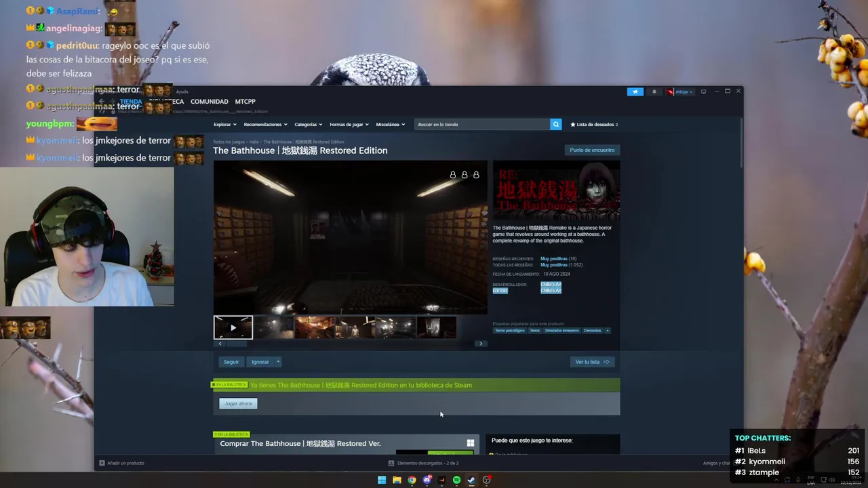Image resolution: width=868 pixels, height=488 pixels.
Task: Open the Muy positivas recent reviews link
Action: (554, 259)
